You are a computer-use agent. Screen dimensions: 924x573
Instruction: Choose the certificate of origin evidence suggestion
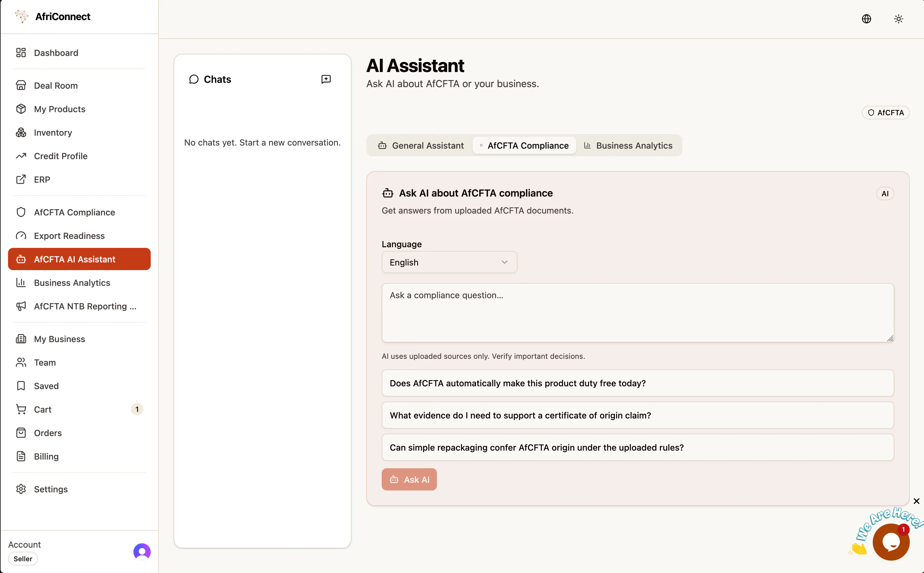pos(638,415)
